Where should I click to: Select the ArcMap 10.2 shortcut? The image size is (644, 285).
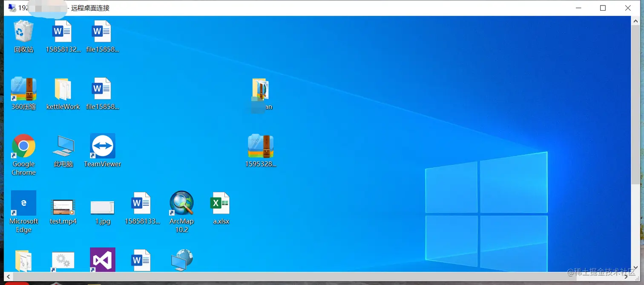click(x=181, y=212)
